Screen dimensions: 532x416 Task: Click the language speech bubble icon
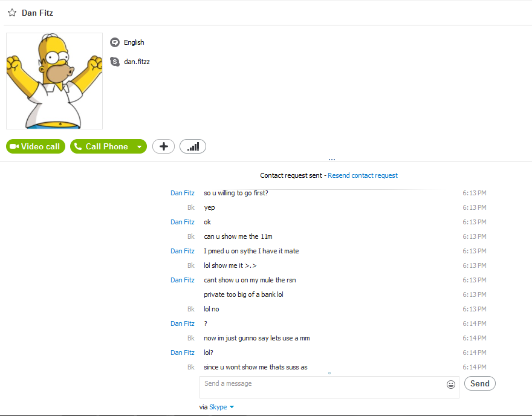pyautogui.click(x=115, y=42)
